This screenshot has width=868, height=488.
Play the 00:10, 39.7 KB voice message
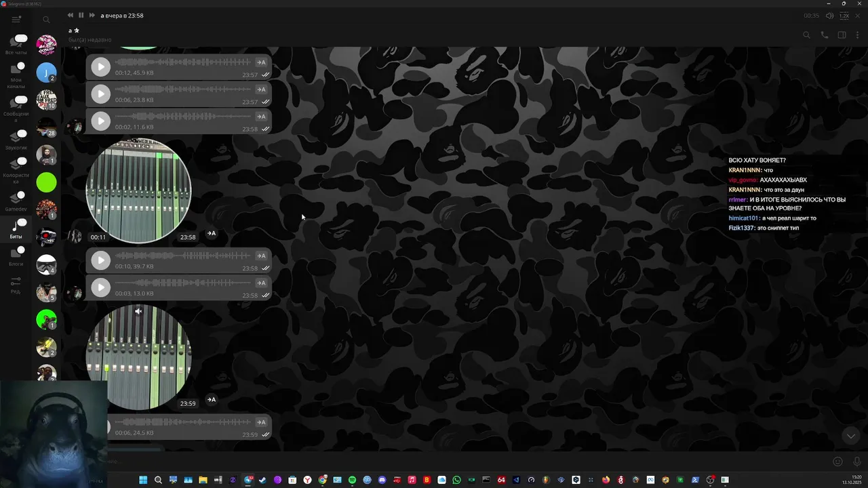pyautogui.click(x=100, y=260)
